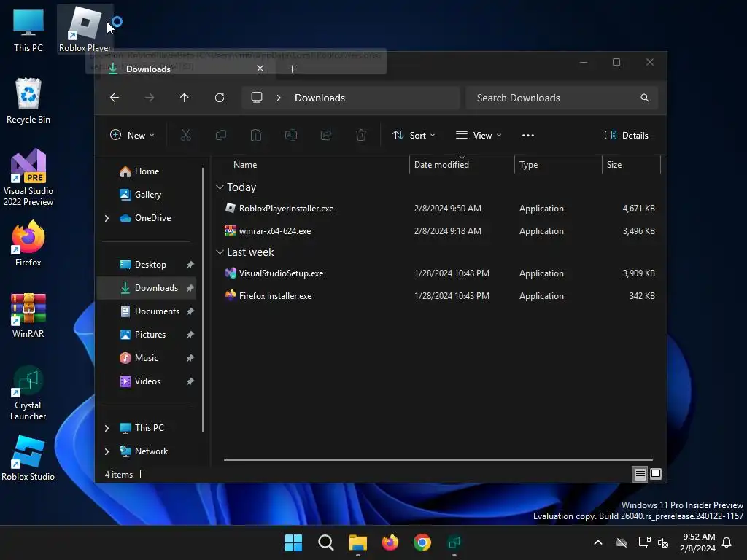Viewport: 747px width, 560px height.
Task: Collapse the Today group
Action: coord(220,187)
